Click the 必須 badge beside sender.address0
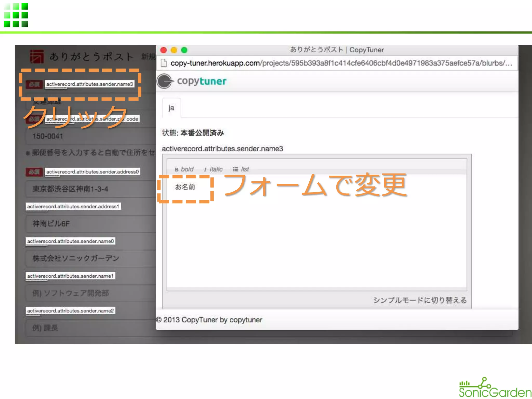Viewport: 532px width, 399px height. (x=34, y=172)
